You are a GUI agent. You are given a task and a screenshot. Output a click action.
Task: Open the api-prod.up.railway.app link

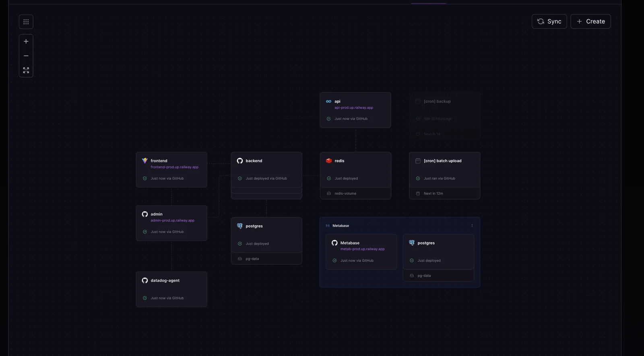point(353,108)
